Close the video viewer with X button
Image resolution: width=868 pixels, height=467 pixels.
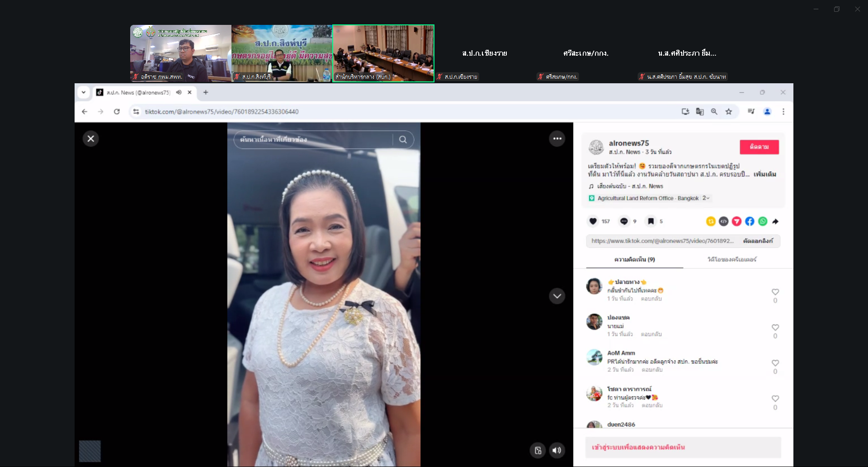91,139
